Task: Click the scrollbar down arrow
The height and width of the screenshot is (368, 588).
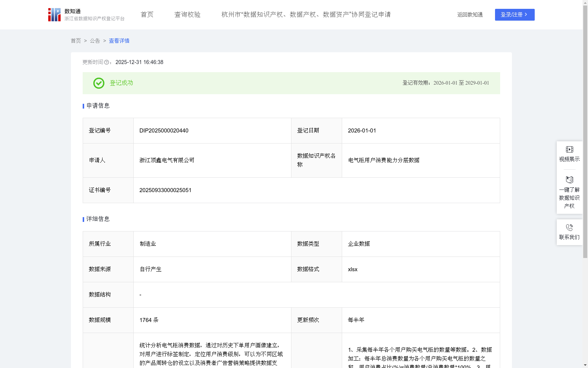Action: tap(585, 365)
